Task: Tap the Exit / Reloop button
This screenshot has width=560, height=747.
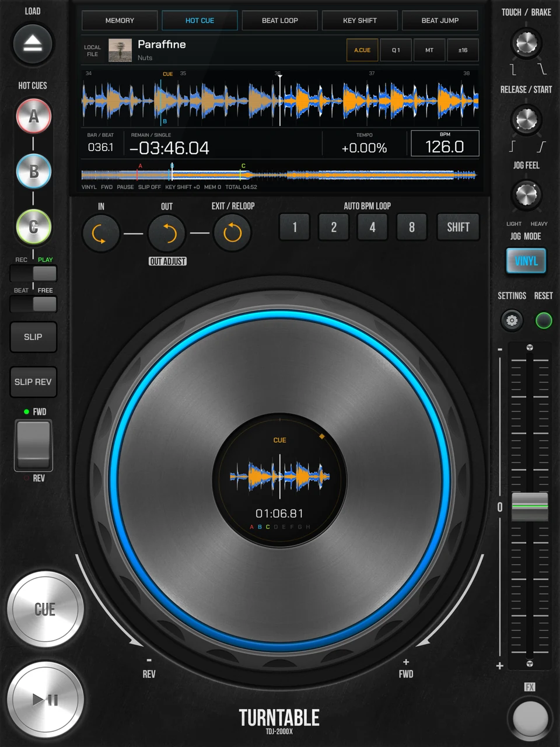Action: coord(232,233)
